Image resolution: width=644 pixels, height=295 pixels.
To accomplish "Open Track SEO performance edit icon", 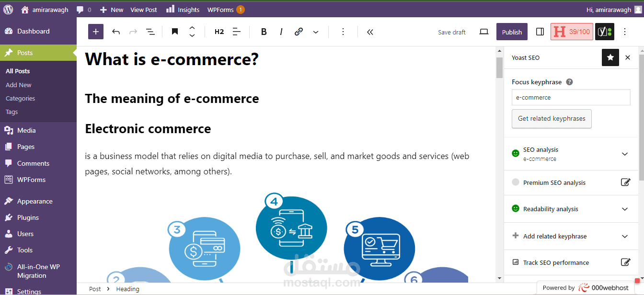I will 625,262.
